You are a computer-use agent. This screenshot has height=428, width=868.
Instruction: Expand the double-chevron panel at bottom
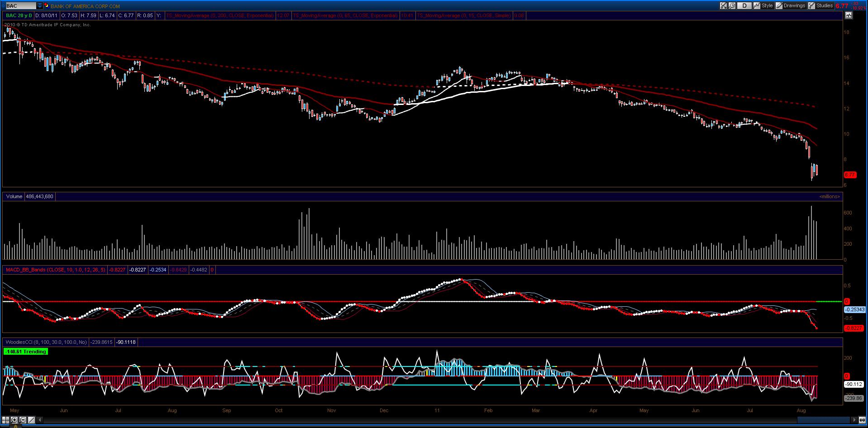pyautogui.click(x=15, y=426)
